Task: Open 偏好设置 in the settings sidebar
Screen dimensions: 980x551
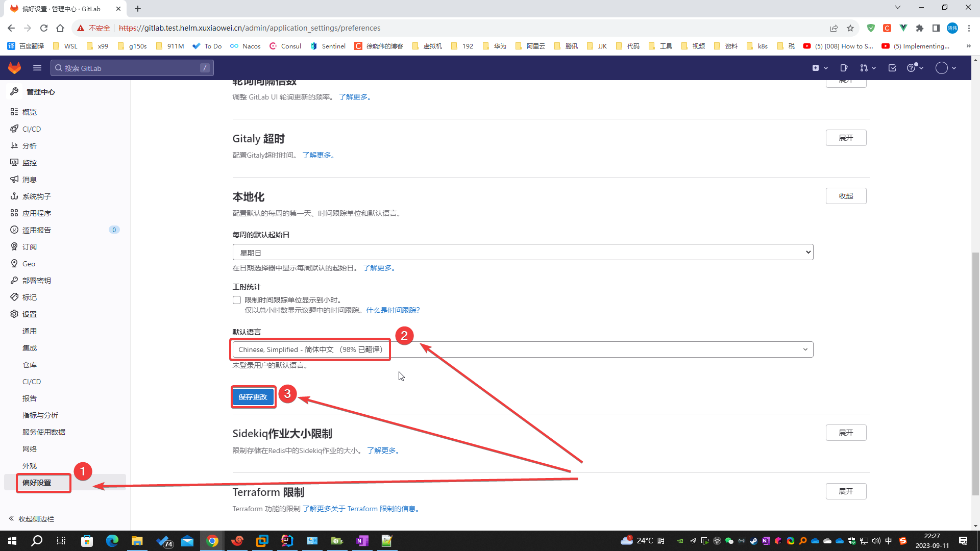Action: [37, 483]
